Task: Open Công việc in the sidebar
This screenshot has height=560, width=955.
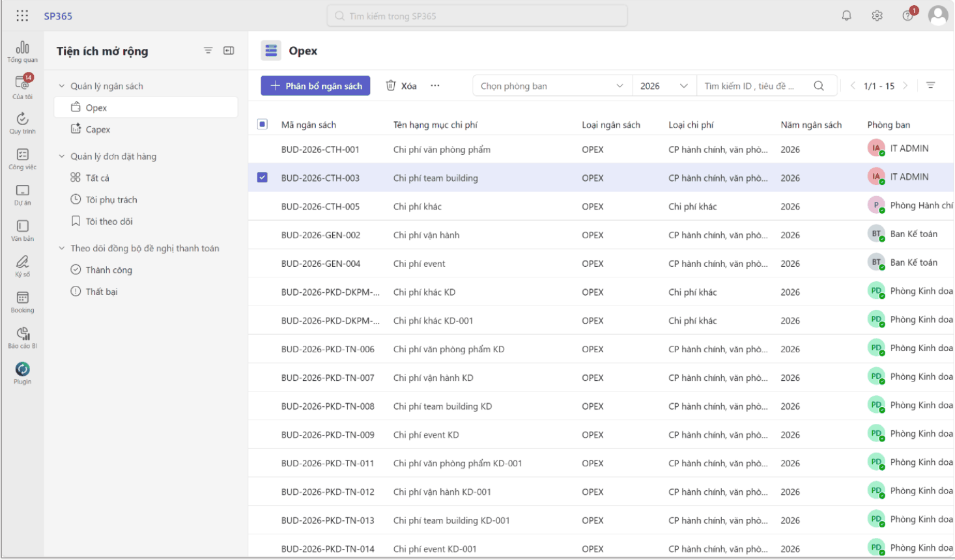Action: point(23,159)
